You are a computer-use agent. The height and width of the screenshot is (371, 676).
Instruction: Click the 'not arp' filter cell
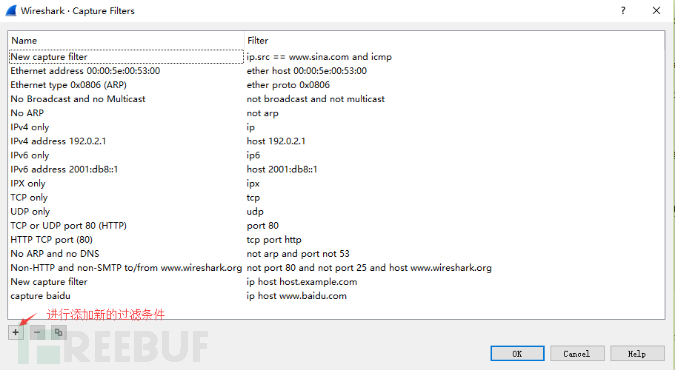[263, 113]
